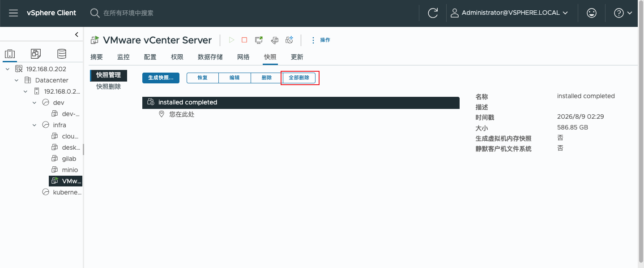Switch to VMs and Templates inventory view
The width and height of the screenshot is (644, 268).
point(36,54)
